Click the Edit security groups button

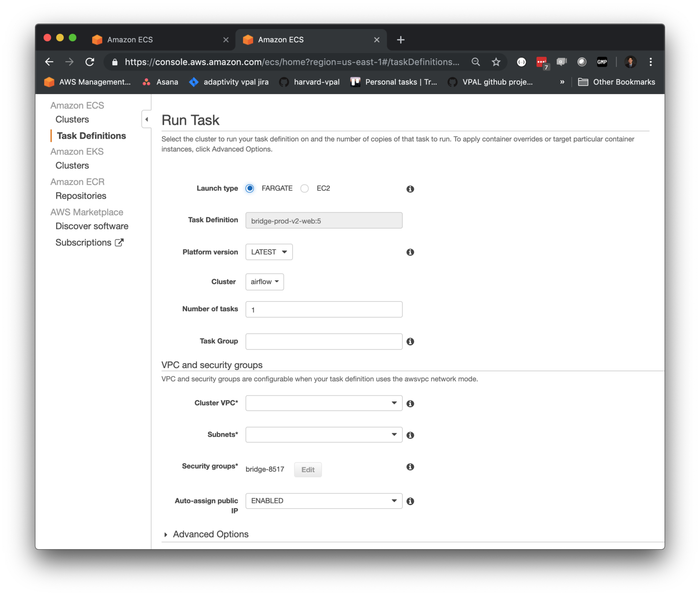click(308, 470)
